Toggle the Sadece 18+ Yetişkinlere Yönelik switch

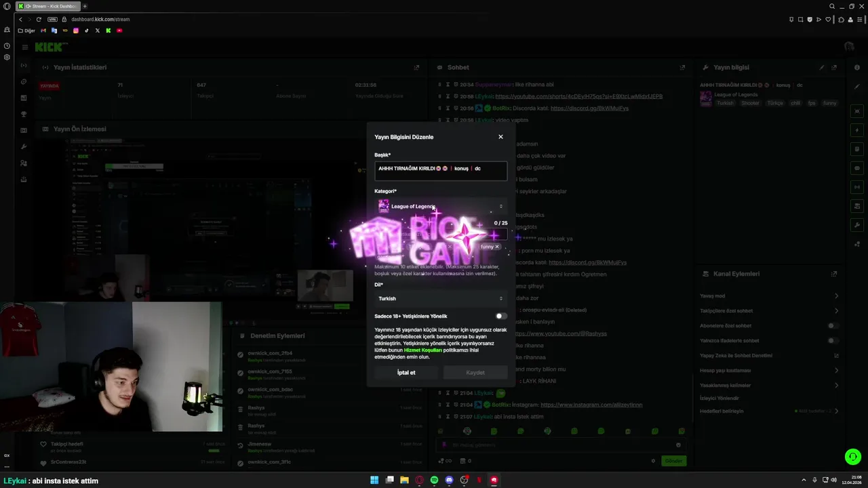pyautogui.click(x=500, y=316)
